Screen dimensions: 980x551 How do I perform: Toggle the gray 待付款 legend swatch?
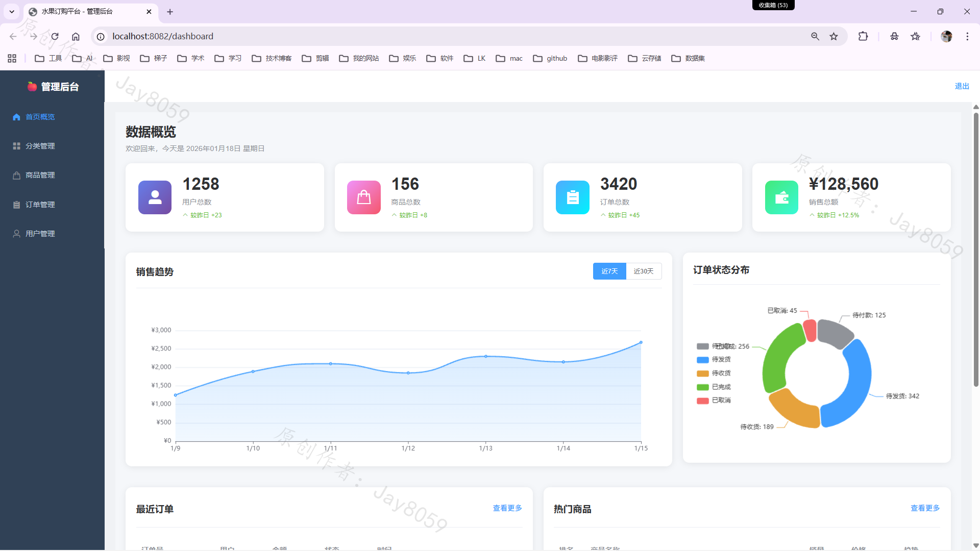pyautogui.click(x=703, y=346)
